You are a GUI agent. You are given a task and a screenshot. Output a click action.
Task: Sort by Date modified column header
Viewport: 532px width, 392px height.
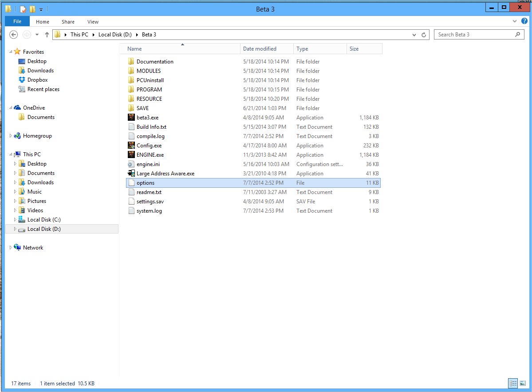click(267, 48)
